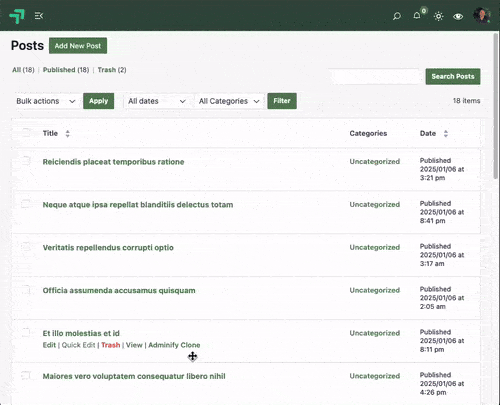The height and width of the screenshot is (405, 500).
Task: Check the Veritatis repellendus corrupti optio checkbox
Action: click(26, 247)
